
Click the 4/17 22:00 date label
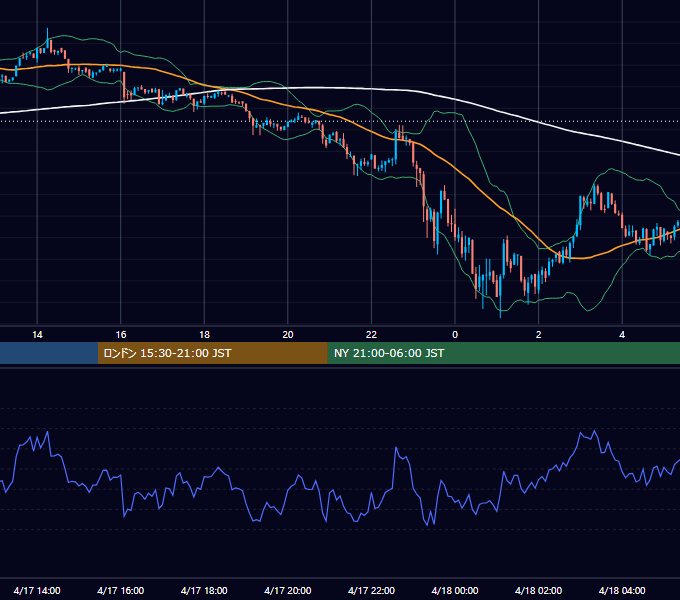coord(372,590)
